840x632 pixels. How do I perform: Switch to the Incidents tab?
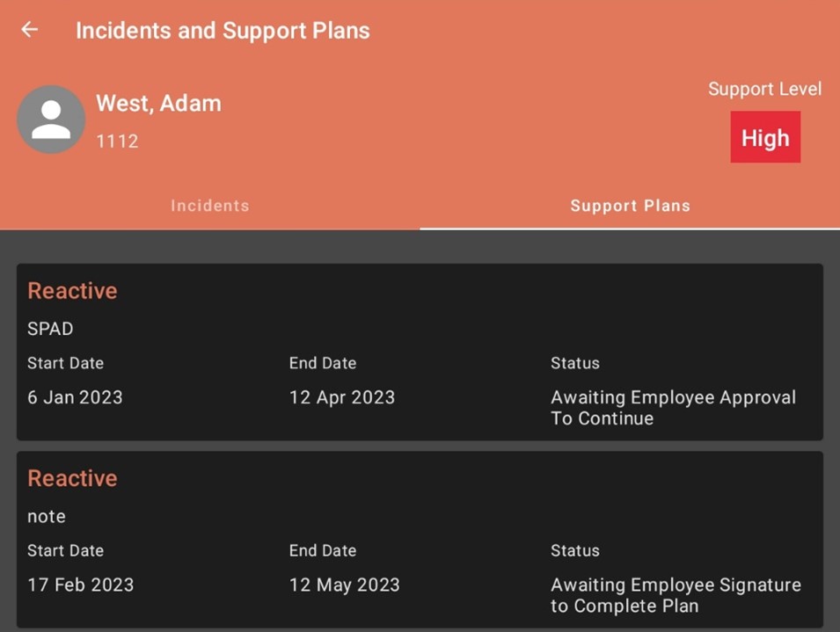click(210, 206)
